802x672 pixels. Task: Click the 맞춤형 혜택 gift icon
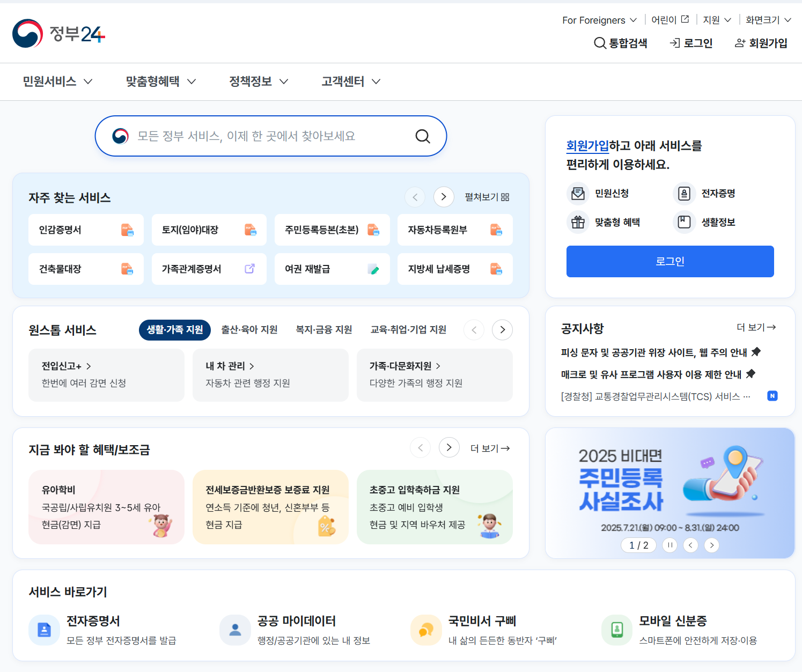[x=578, y=222]
